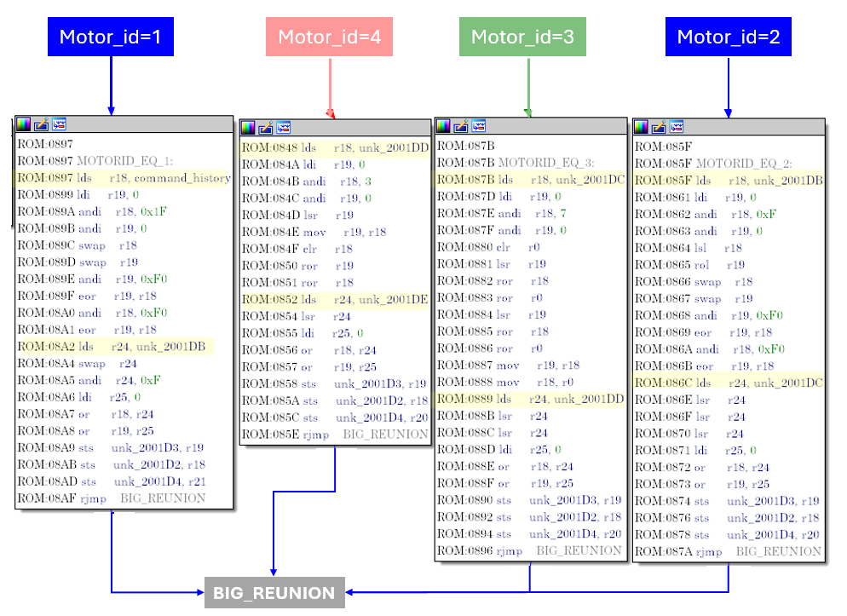
Task: Choose the color palette icon on the MOTORID_EQ_2 node
Action: [641, 127]
